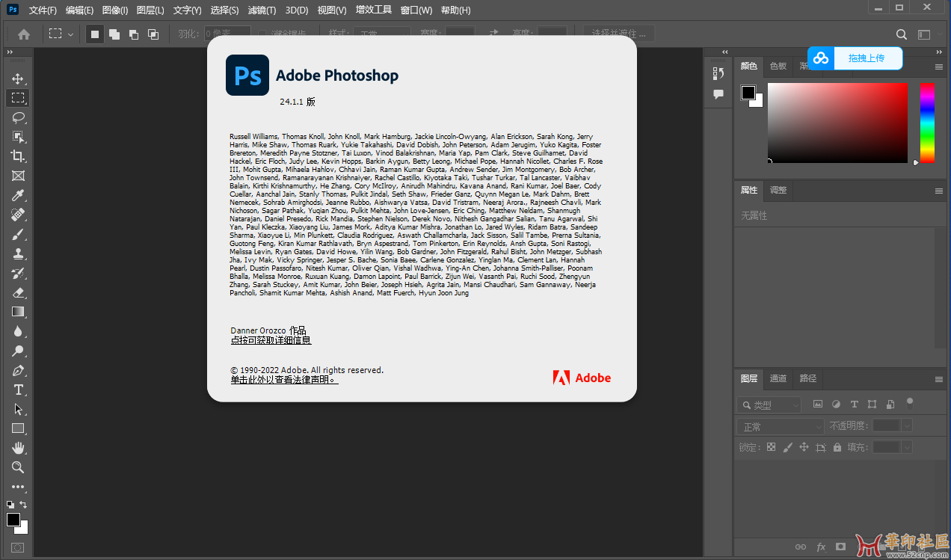Select the Lasso tool

click(x=17, y=117)
